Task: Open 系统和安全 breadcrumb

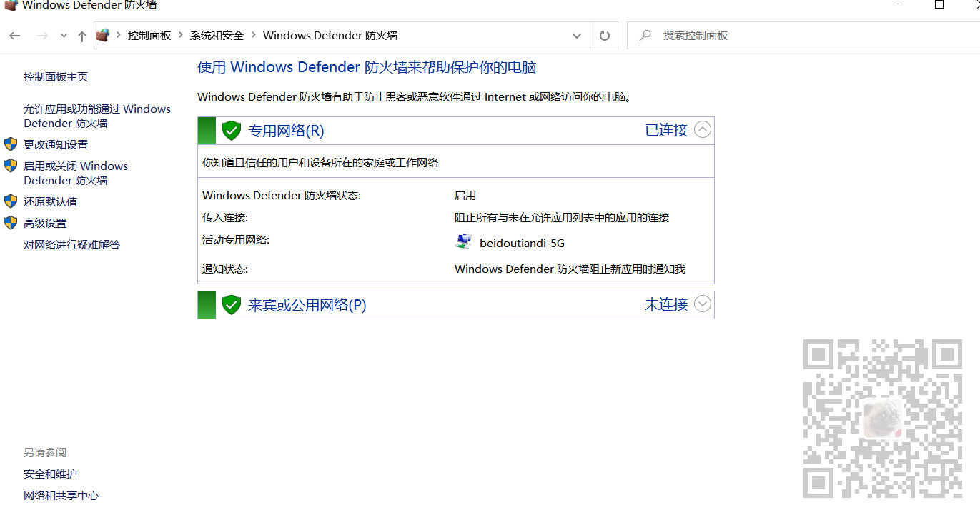Action: pyautogui.click(x=217, y=35)
